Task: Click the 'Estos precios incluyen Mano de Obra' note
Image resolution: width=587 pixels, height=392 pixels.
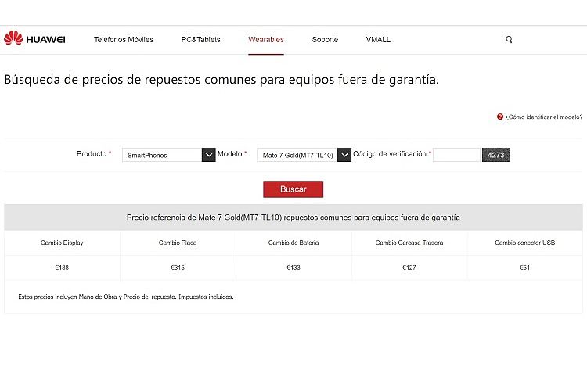Action: coord(126,297)
